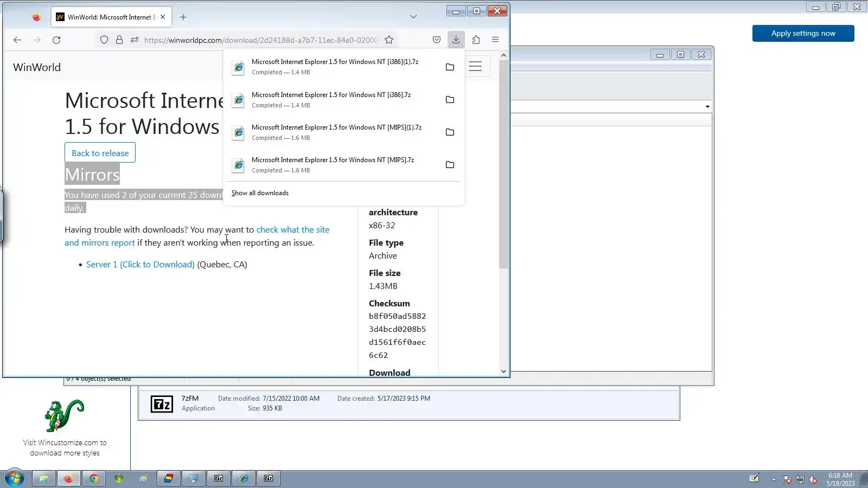Open Firefox View from the tab bar icon
This screenshot has height=488, width=868.
pyautogui.click(x=36, y=17)
